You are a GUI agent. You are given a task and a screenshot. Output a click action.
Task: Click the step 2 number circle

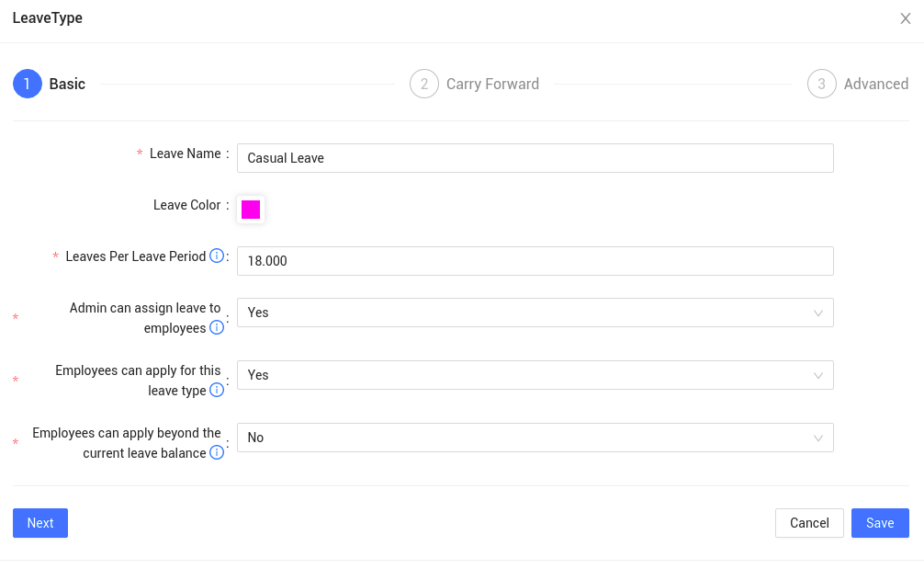pos(424,84)
